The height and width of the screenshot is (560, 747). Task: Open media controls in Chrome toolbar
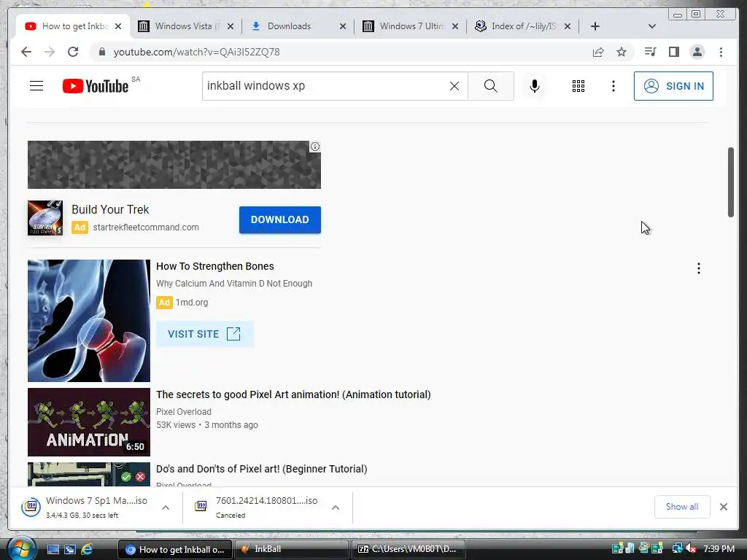point(650,52)
